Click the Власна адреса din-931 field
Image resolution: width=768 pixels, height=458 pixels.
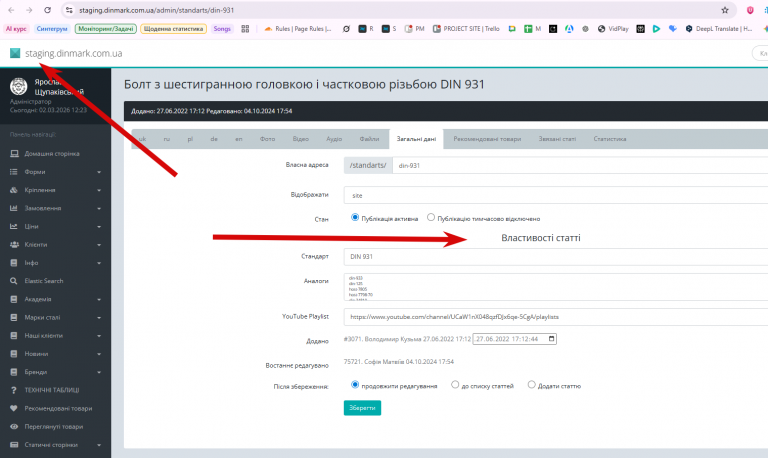tap(580, 166)
